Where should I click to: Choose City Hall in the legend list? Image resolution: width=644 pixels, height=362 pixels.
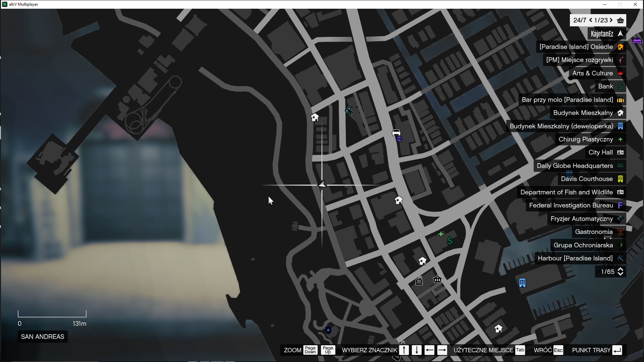coord(606,153)
